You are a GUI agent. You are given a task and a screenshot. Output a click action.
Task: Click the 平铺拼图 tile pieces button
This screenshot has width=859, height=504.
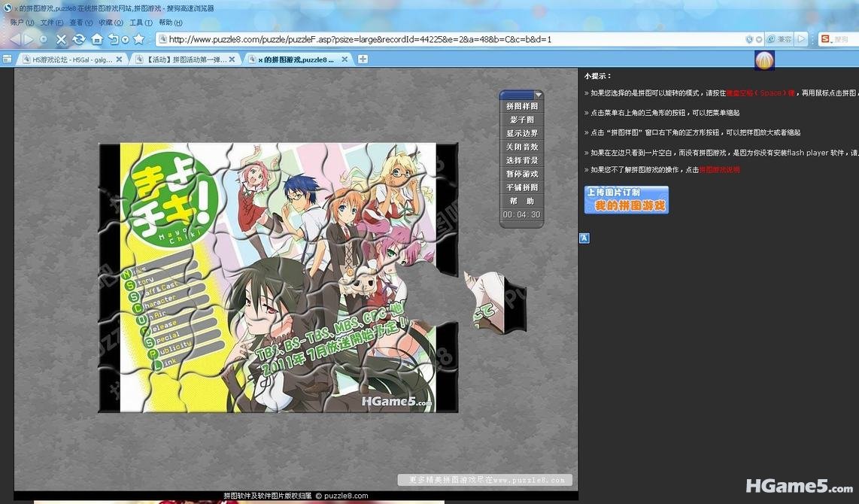point(521,187)
